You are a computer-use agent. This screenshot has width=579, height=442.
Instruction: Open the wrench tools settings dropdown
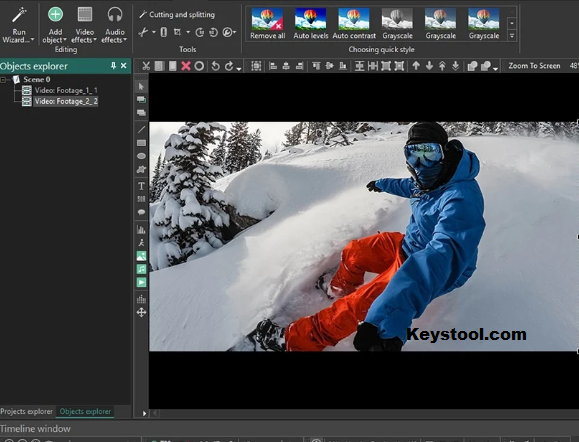coord(229,32)
